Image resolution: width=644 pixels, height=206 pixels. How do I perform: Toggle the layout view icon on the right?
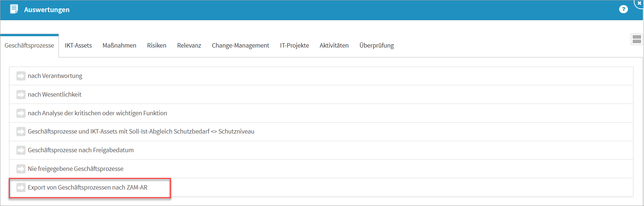637,40
